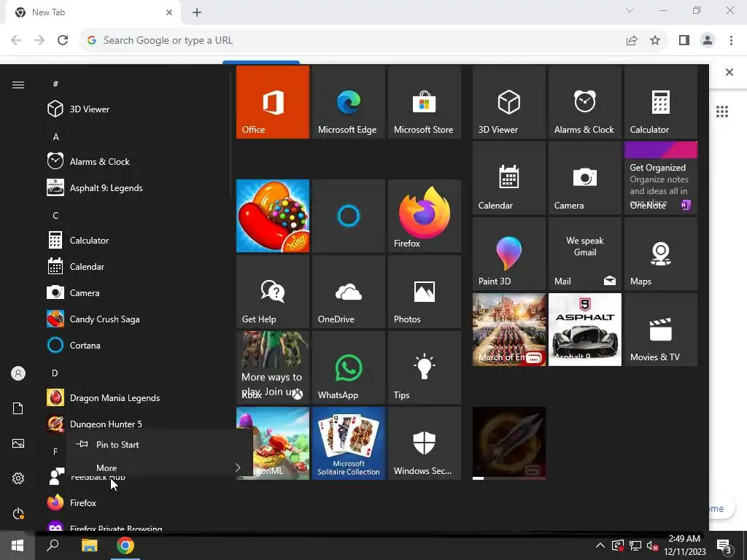Expand the More submenu

[x=159, y=467]
